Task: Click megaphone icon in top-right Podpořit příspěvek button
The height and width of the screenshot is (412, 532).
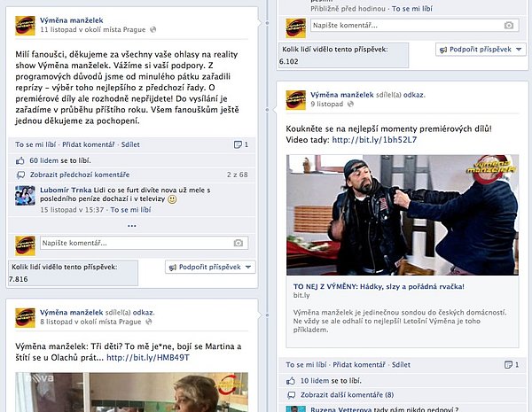Action: [443, 50]
